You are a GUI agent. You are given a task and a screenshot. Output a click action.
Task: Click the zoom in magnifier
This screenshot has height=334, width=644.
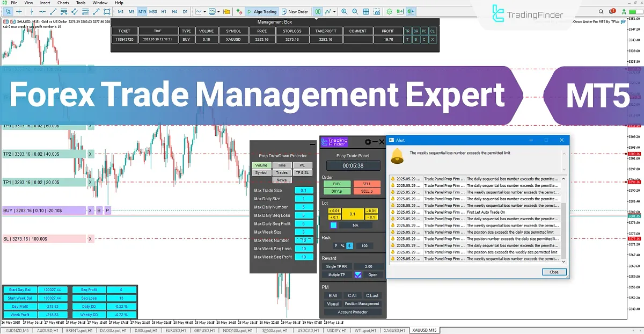(344, 11)
